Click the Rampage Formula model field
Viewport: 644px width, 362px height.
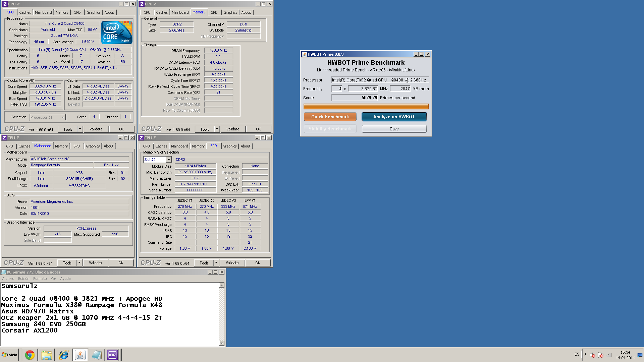click(61, 165)
